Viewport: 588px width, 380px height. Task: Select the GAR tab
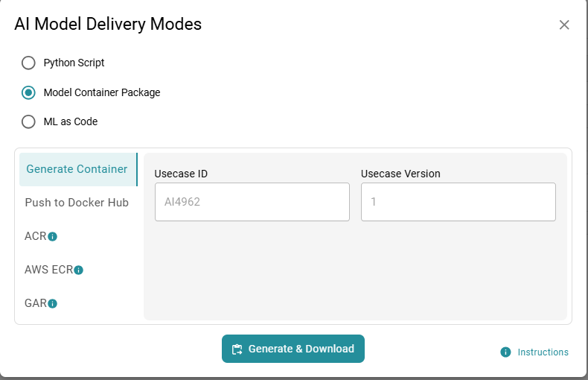coord(36,303)
